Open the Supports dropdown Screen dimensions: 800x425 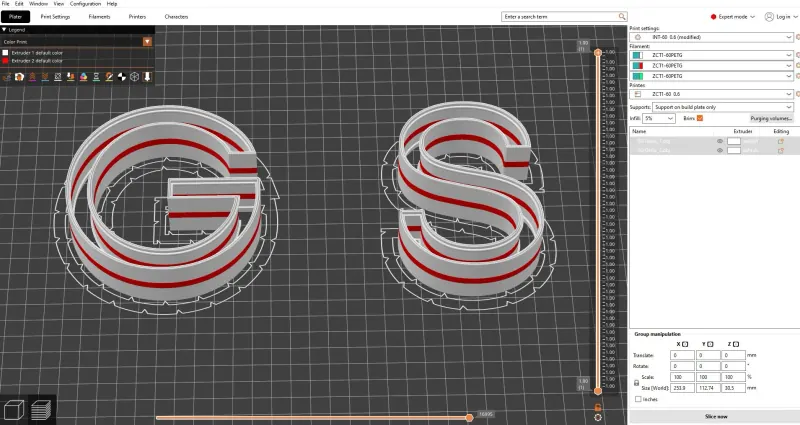723,107
